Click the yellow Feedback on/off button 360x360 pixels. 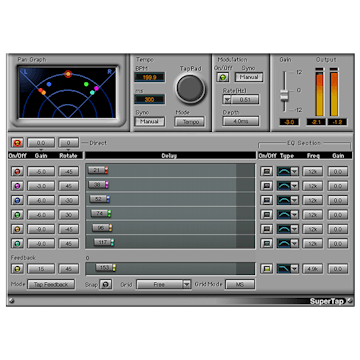point(17,269)
